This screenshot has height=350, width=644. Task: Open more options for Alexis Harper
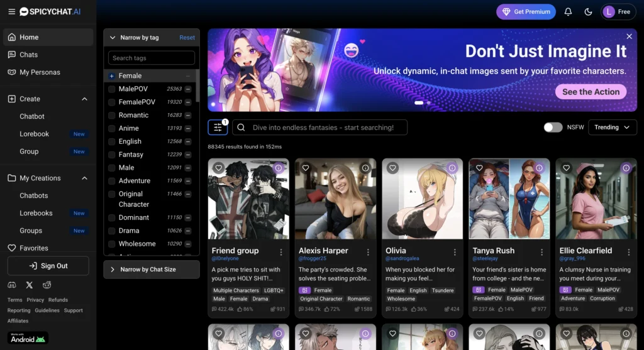tap(368, 253)
